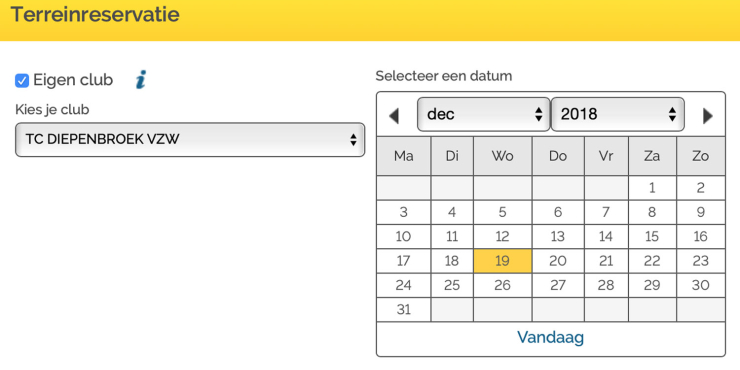
Task: Open the TC DIEPENBROEK VZW club dropdown
Action: (190, 139)
